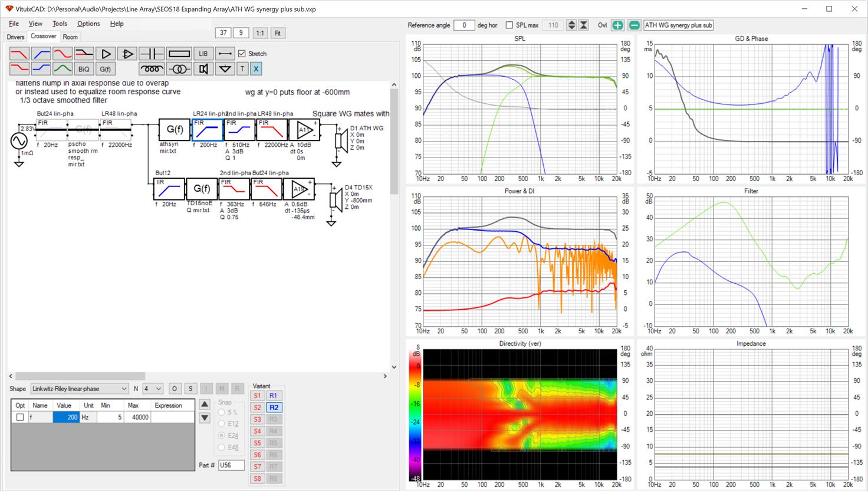Select the red low-pass filter tool
This screenshot has height=492, width=868.
[19, 54]
